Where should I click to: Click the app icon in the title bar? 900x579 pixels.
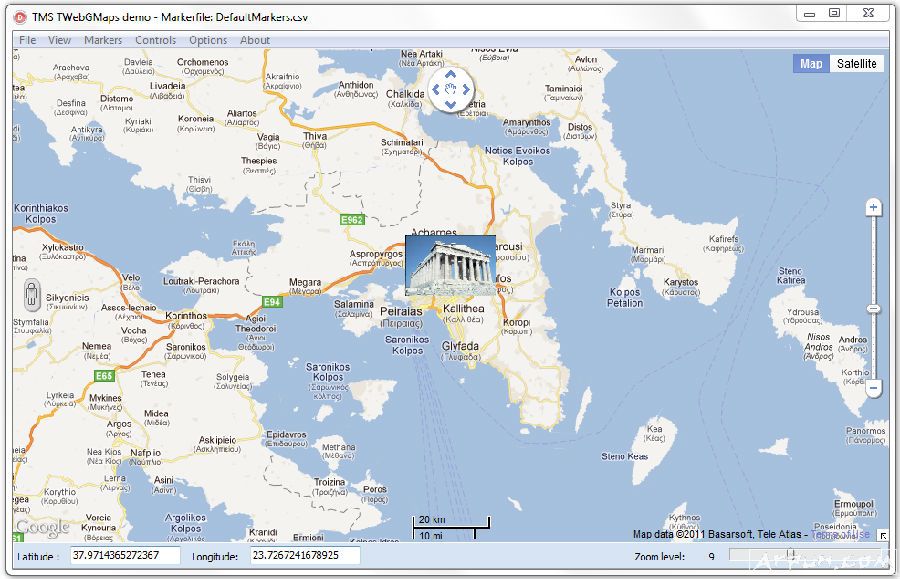point(21,17)
